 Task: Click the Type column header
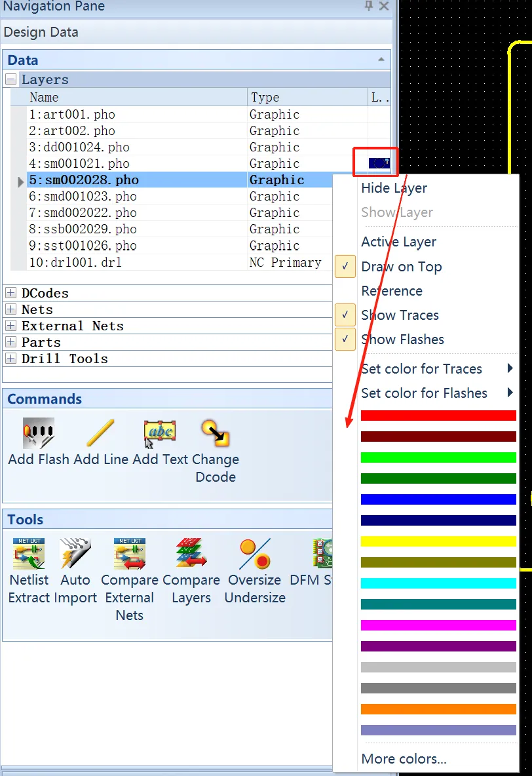tap(307, 97)
